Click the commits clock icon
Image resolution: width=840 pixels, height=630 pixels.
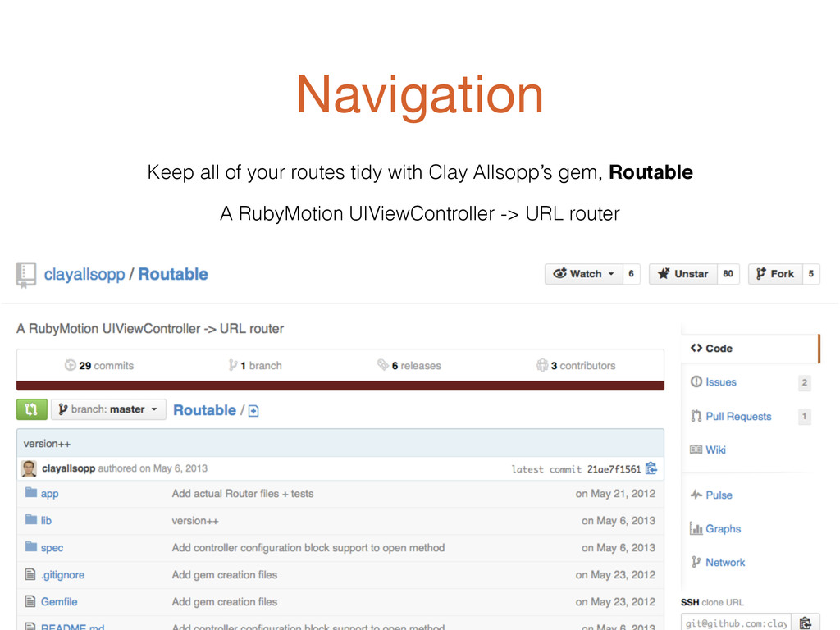(71, 365)
